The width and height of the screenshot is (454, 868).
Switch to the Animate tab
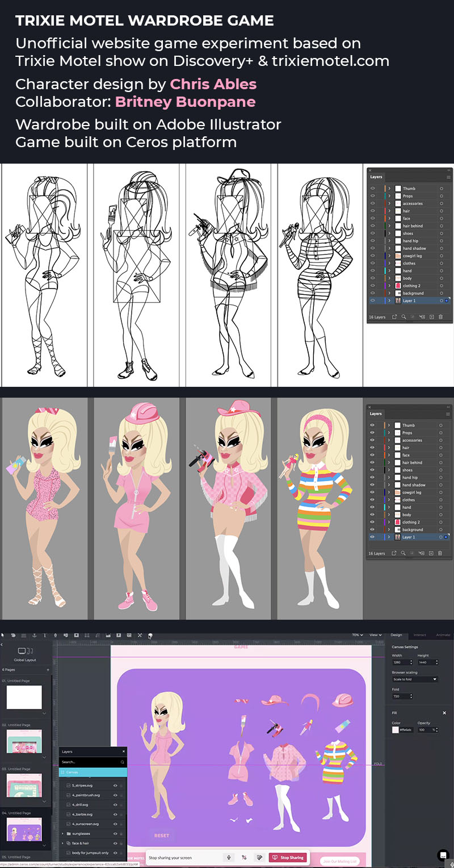click(x=443, y=635)
